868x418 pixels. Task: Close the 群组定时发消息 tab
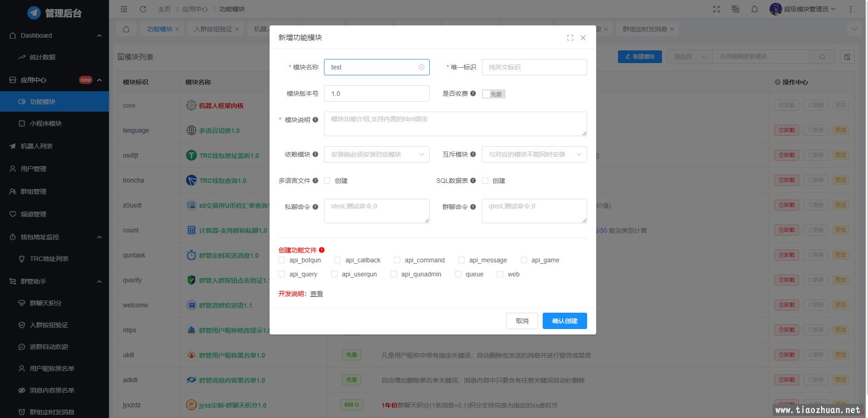coord(672,29)
